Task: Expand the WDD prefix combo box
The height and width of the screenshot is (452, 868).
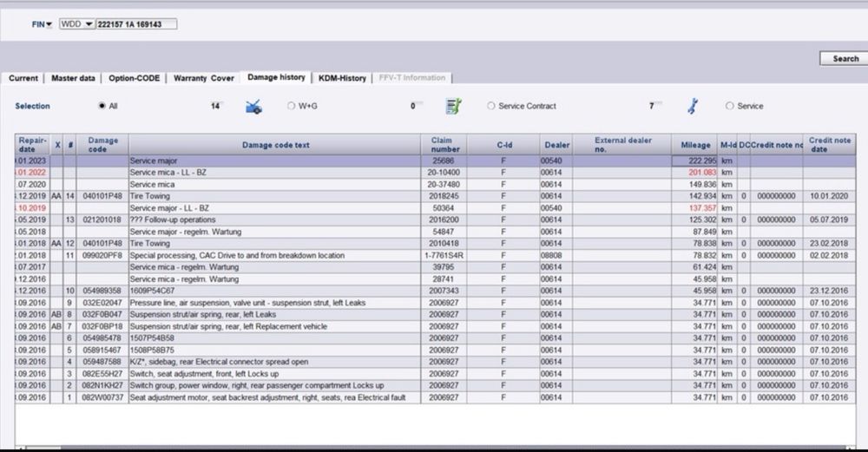Action: 89,24
